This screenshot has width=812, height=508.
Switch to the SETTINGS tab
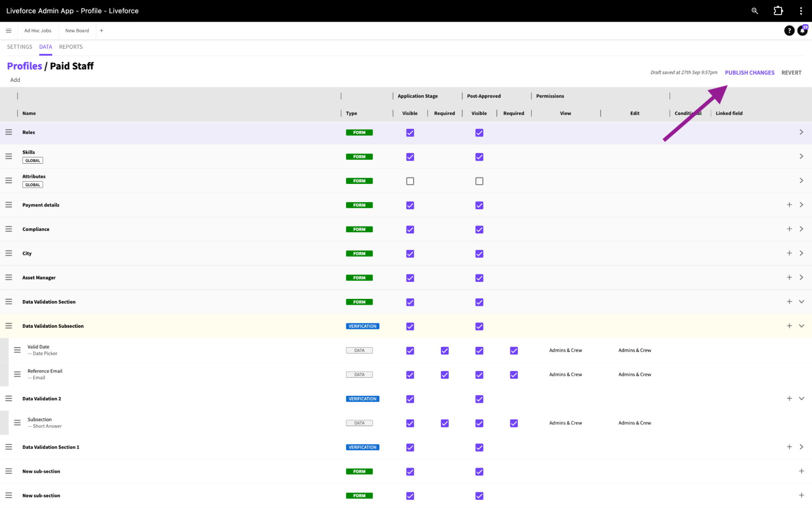pyautogui.click(x=19, y=47)
